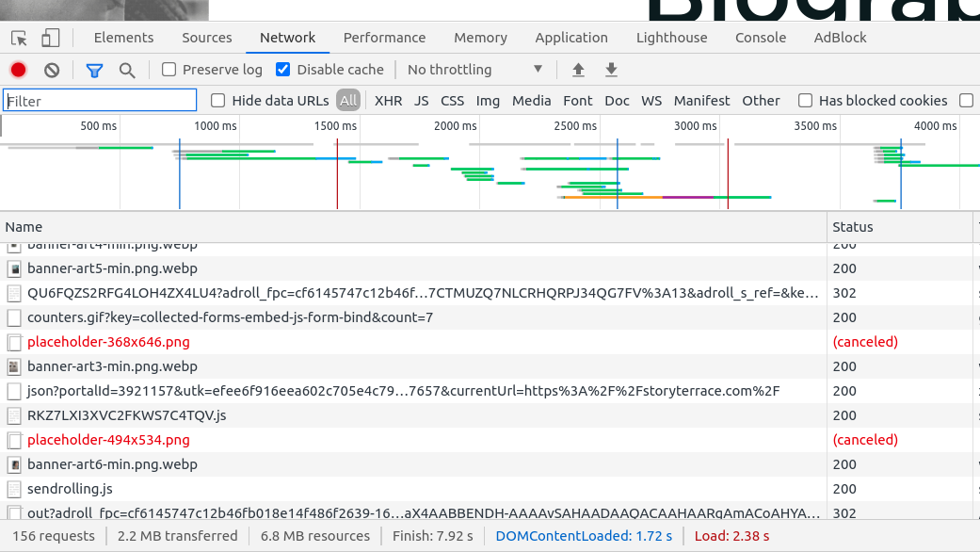Select the banner-art6-min.png.webp request
This screenshot has height=552, width=980.
[x=113, y=464]
